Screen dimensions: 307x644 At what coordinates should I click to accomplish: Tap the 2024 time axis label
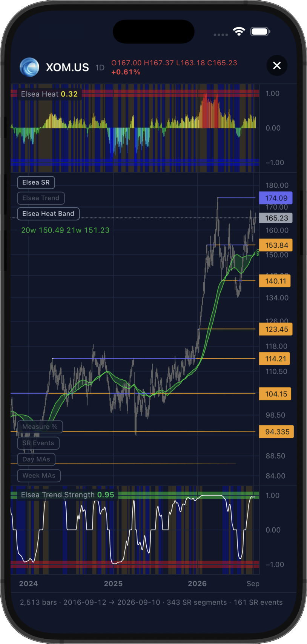pyautogui.click(x=28, y=584)
